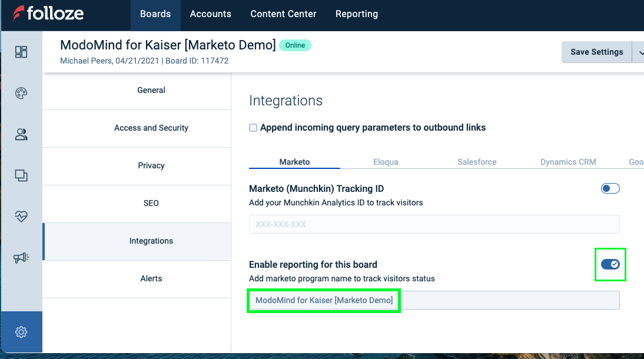Open the General settings section
The width and height of the screenshot is (644, 359).
coord(137,91)
